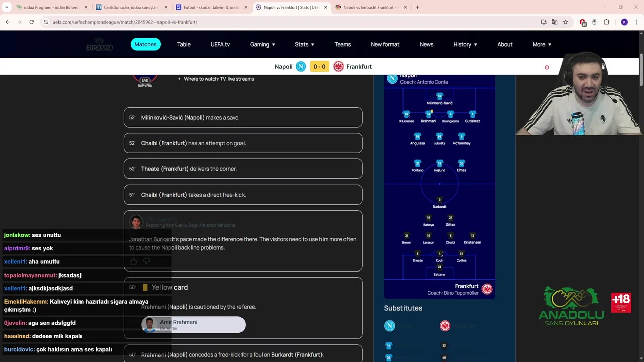Click the 0 - 0 score badge
Image resolution: width=644 pixels, height=362 pixels.
tap(319, 66)
